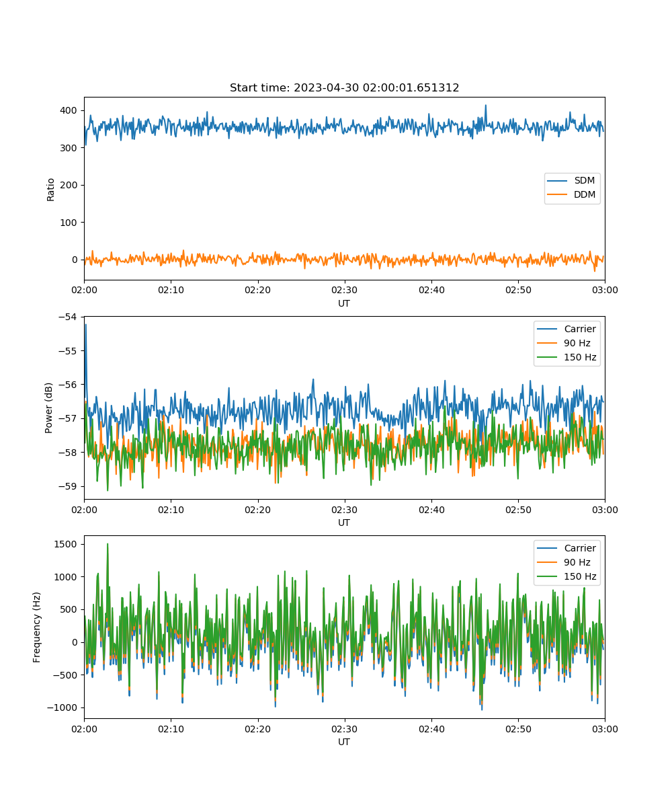Select 'Carrier' in the Frequency plot legend
The height and width of the screenshot is (807, 672).
point(580,548)
